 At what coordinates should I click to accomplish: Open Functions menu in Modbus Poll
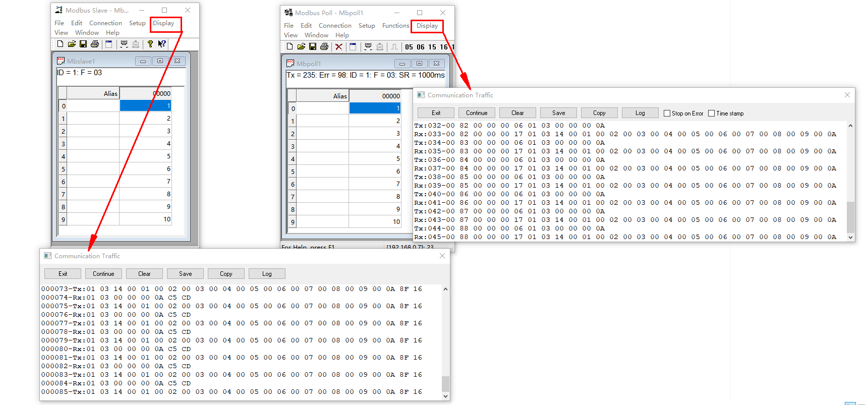click(395, 26)
